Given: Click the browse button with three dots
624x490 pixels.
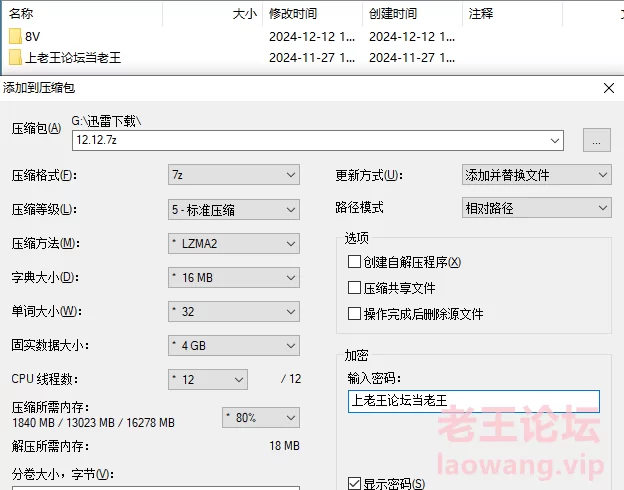Looking at the screenshot, I should pyautogui.click(x=596, y=140).
